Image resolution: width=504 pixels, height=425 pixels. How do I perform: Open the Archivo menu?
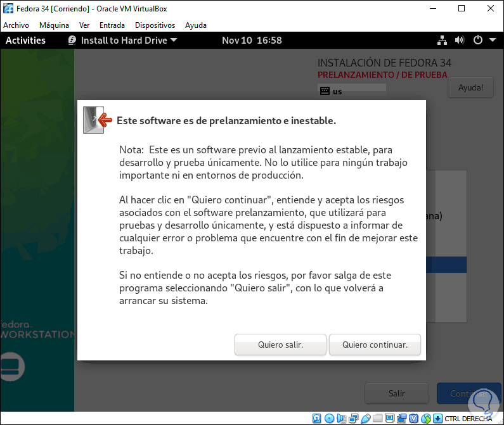click(16, 25)
